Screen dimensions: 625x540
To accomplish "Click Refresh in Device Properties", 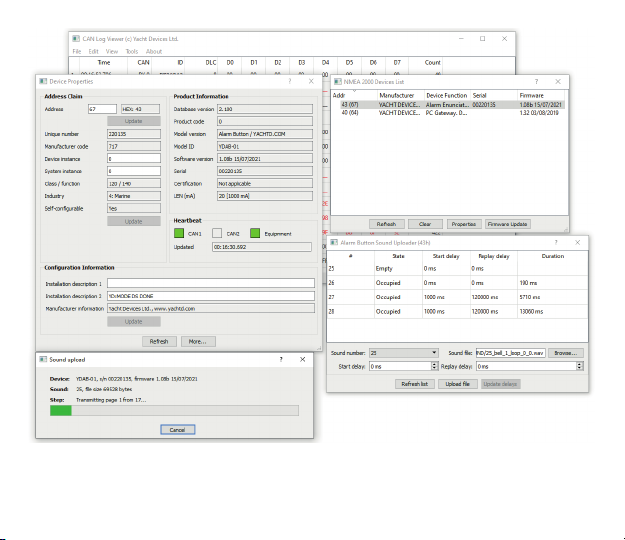I will [159, 342].
